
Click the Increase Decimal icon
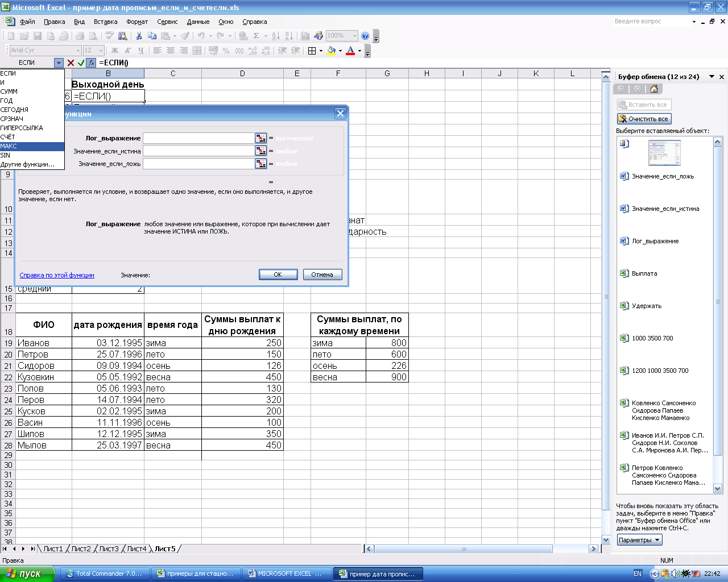(253, 51)
